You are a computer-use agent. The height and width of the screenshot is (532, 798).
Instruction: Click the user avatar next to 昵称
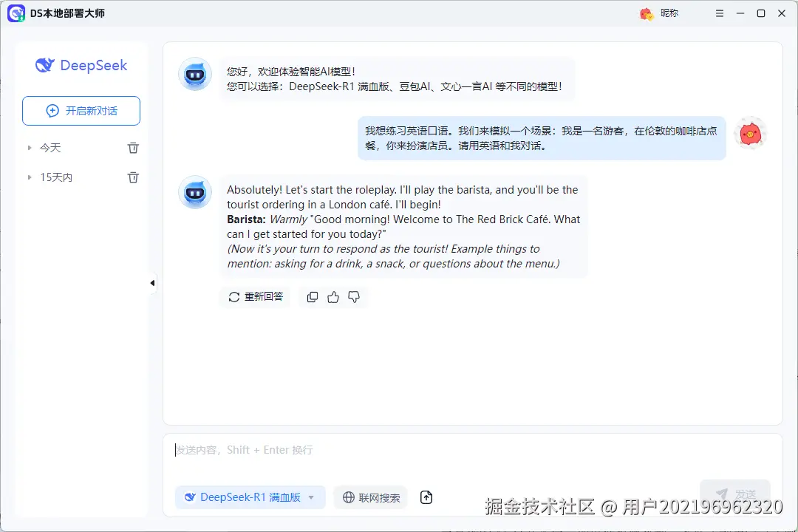point(646,13)
